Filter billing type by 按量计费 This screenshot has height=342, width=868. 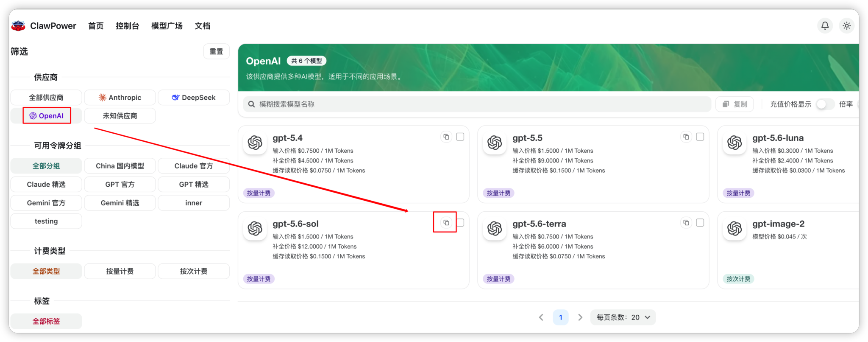[x=120, y=271]
